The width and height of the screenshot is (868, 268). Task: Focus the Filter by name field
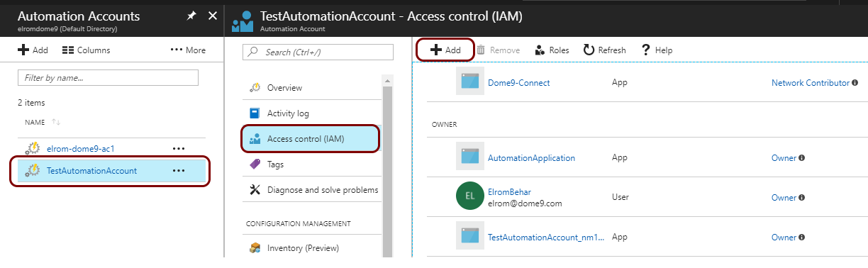coord(108,77)
